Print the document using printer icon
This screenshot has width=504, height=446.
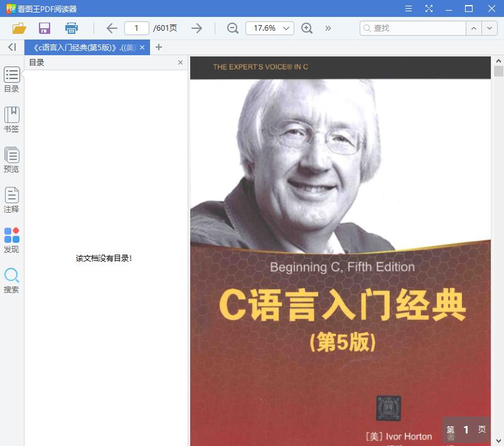72,28
